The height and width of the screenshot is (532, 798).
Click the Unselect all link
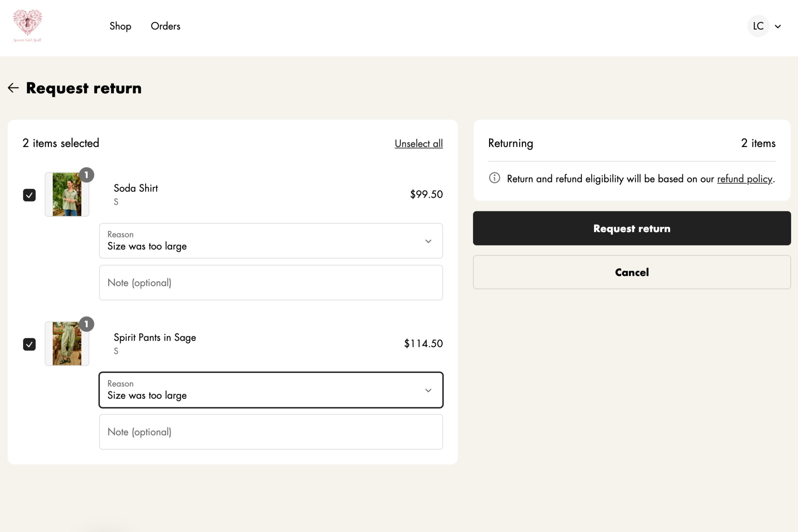(x=419, y=144)
